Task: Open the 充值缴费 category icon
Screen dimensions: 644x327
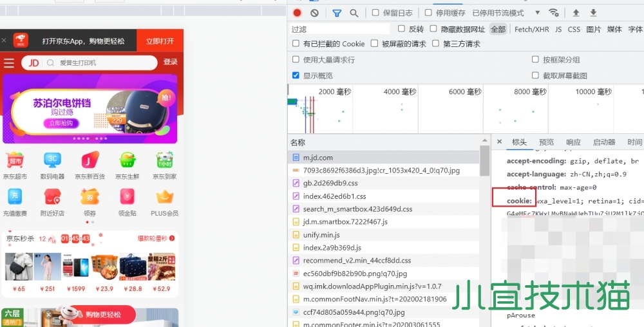Action: click(x=15, y=197)
